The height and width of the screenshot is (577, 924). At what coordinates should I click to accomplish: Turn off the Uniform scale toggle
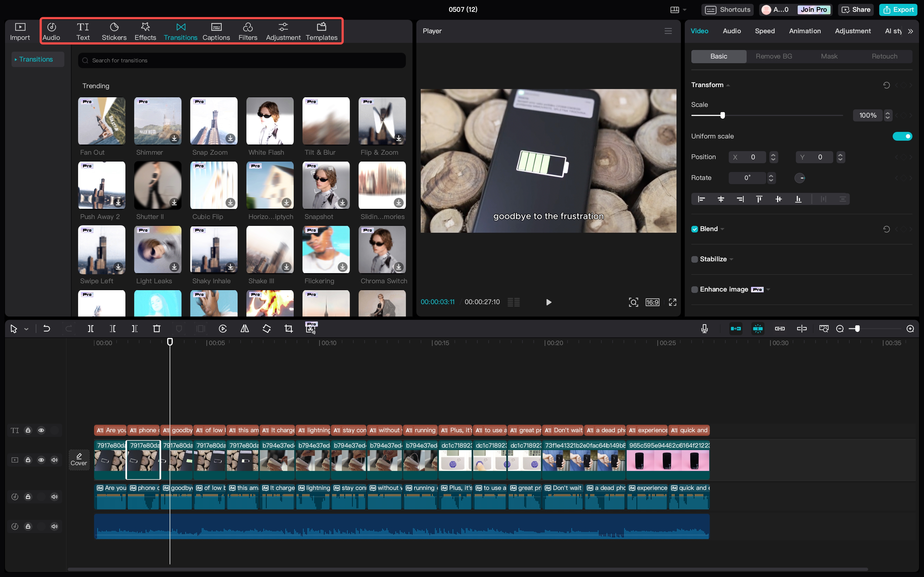pyautogui.click(x=902, y=136)
